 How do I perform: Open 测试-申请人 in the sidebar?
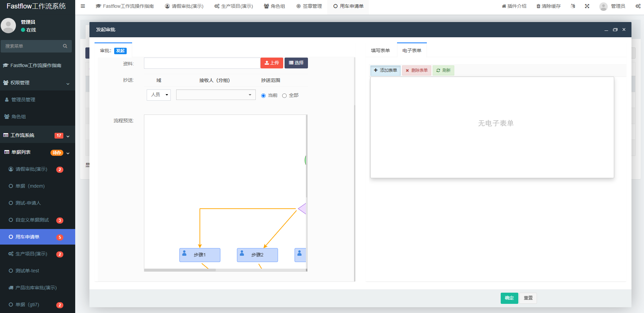point(38,203)
